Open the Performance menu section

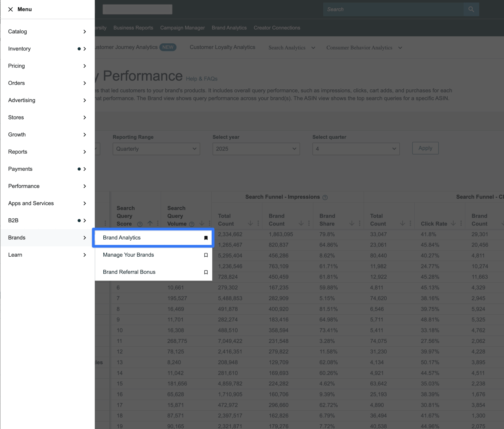tap(47, 186)
